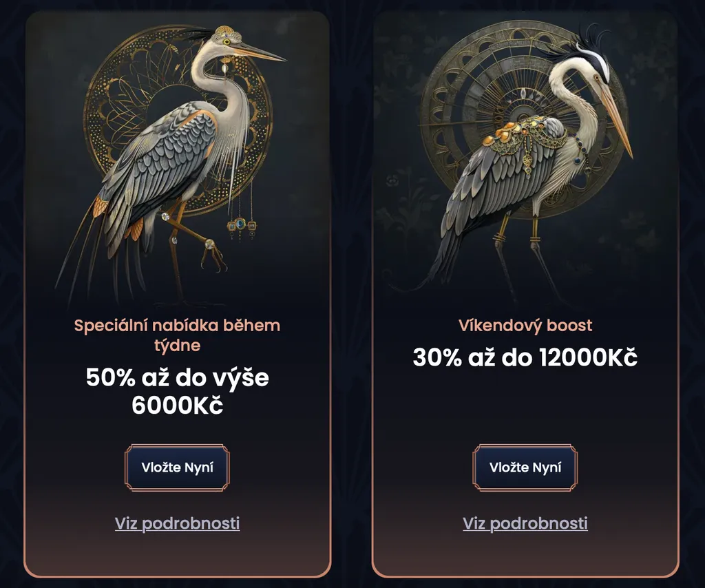Click the left heron's jeweled head

224,37
